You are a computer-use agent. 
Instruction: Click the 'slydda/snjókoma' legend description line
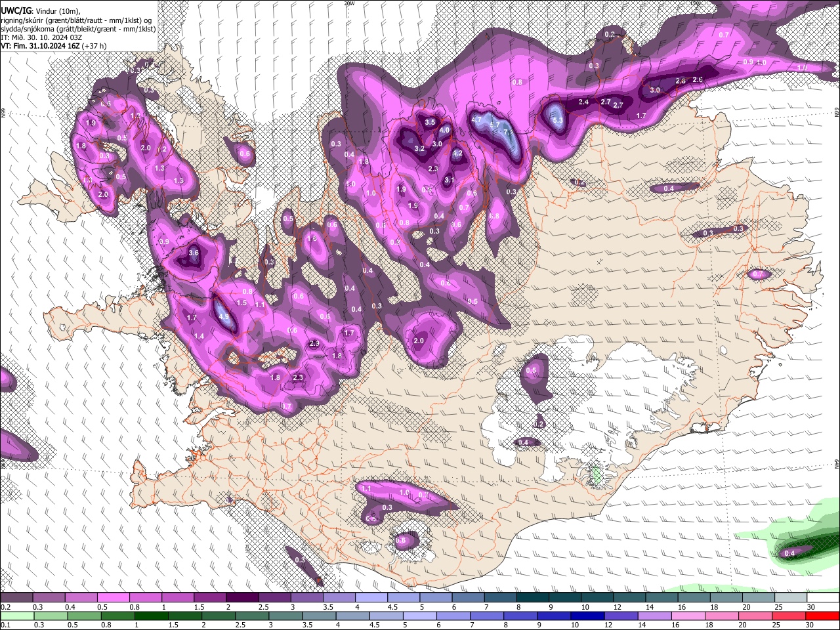[x=78, y=29]
